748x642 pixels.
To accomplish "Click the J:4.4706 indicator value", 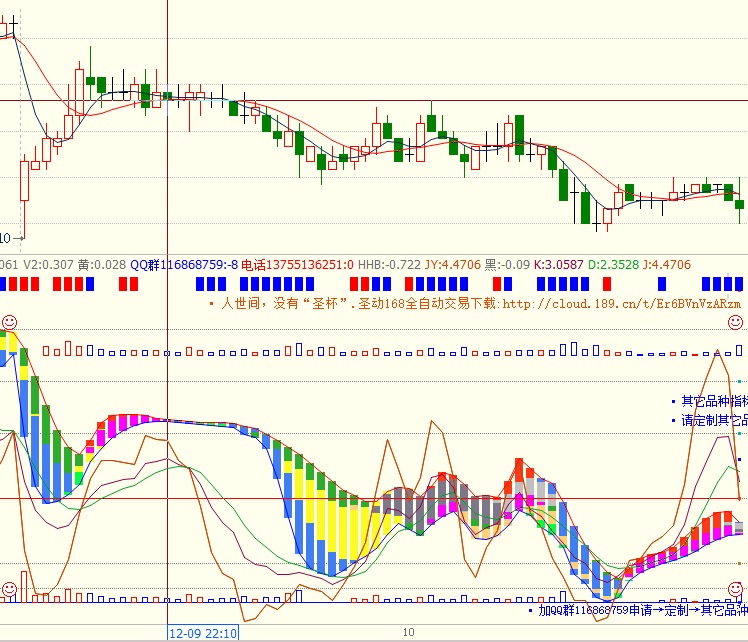I will (666, 265).
